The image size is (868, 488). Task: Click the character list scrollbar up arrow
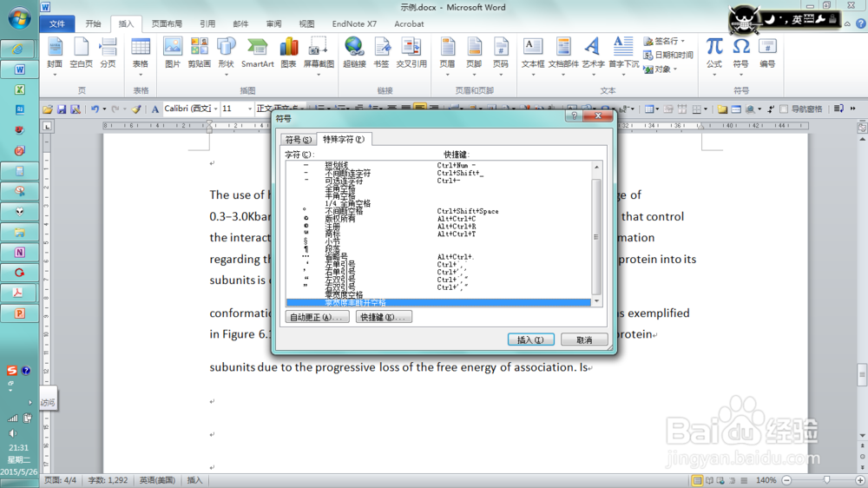596,167
